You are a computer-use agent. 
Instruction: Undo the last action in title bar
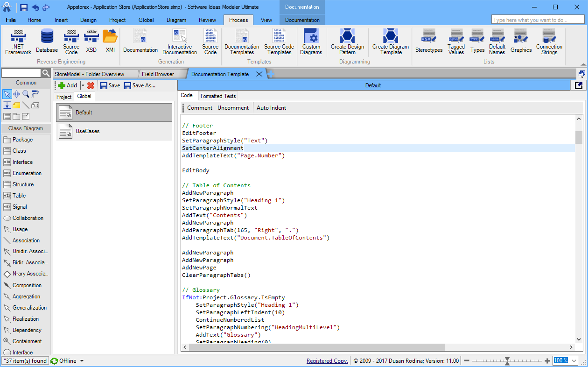tap(35, 7)
